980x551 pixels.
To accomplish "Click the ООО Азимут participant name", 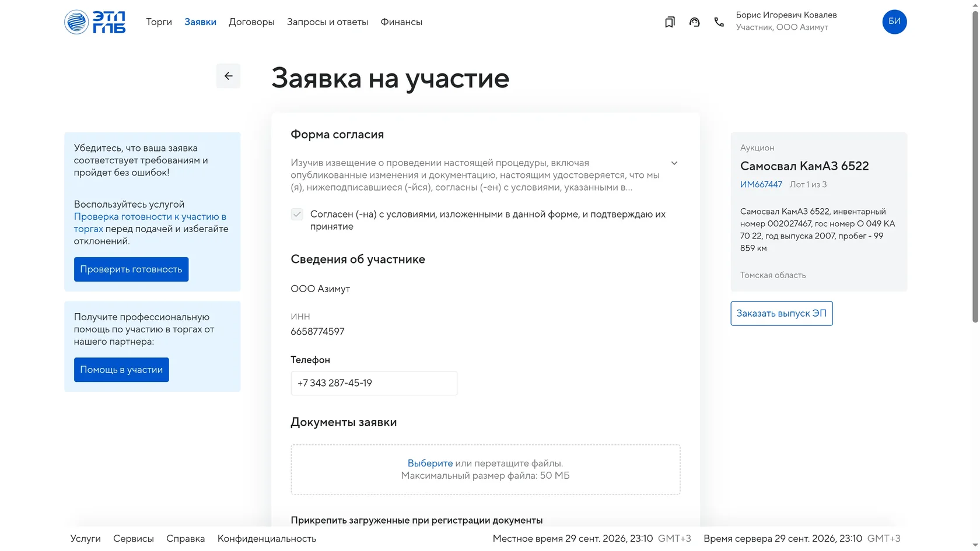I will coord(320,289).
